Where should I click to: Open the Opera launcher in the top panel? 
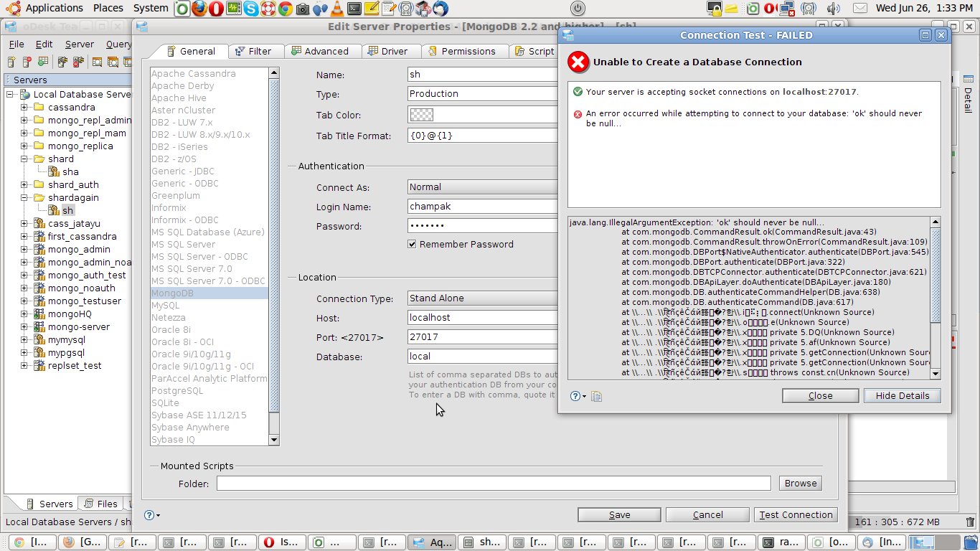click(216, 9)
